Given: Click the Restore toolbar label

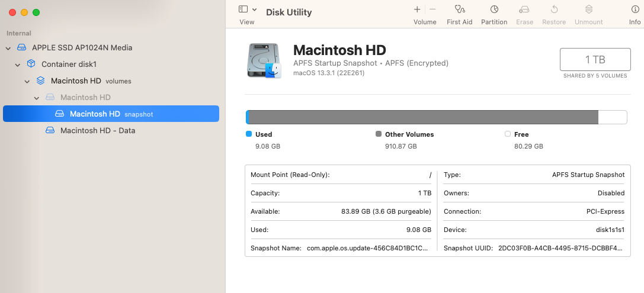Looking at the screenshot, I should point(554,22).
